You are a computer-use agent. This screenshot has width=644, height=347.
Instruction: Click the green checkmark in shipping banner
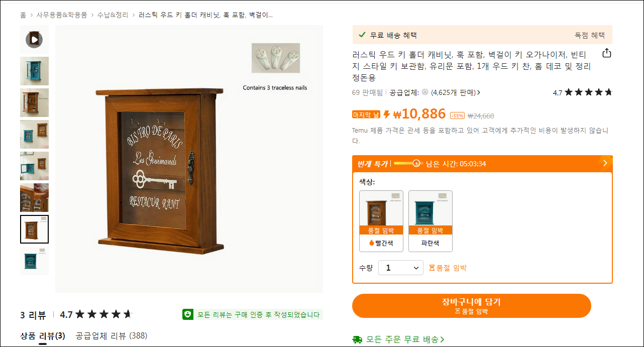(x=362, y=35)
